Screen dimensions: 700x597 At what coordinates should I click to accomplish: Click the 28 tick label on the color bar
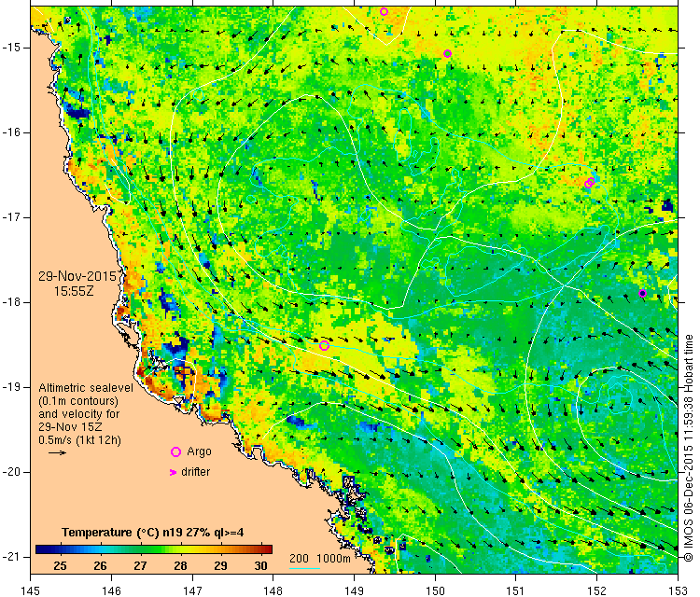[180, 566]
